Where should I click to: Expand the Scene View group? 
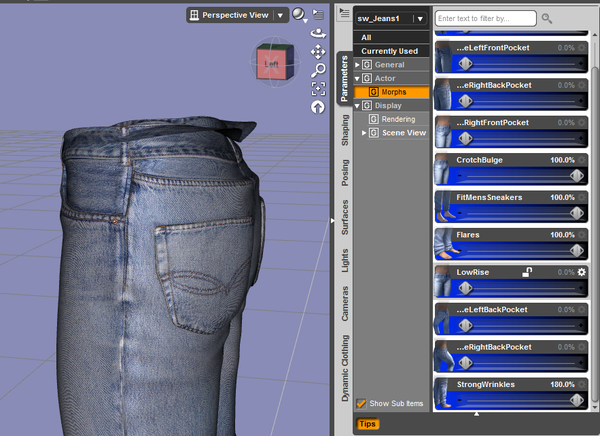[x=364, y=133]
